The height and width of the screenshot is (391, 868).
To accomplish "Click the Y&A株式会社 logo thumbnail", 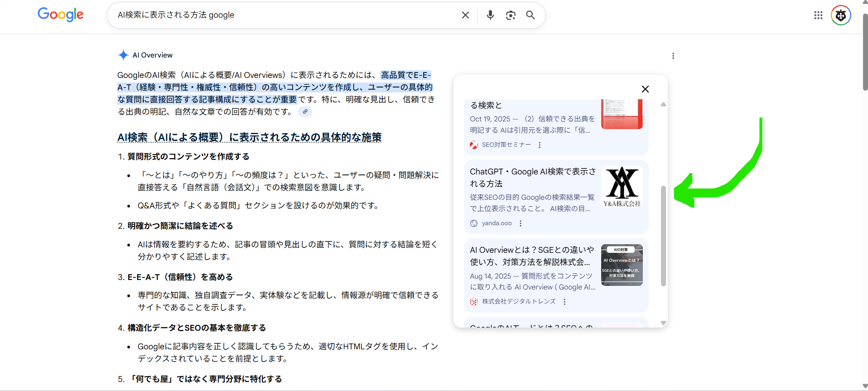I will [622, 187].
